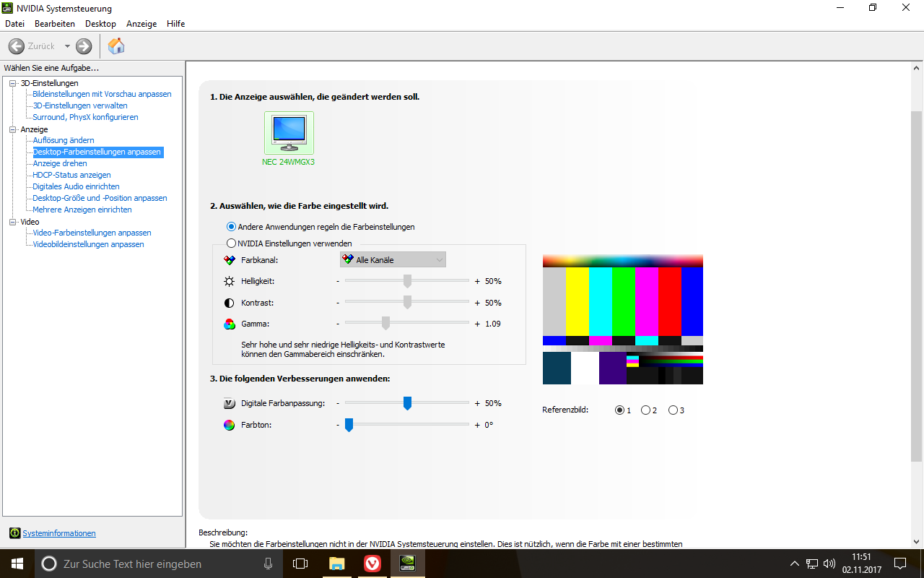Image resolution: width=924 pixels, height=578 pixels.
Task: Select the NEC 24WMGX3 monitor icon
Action: (289, 133)
